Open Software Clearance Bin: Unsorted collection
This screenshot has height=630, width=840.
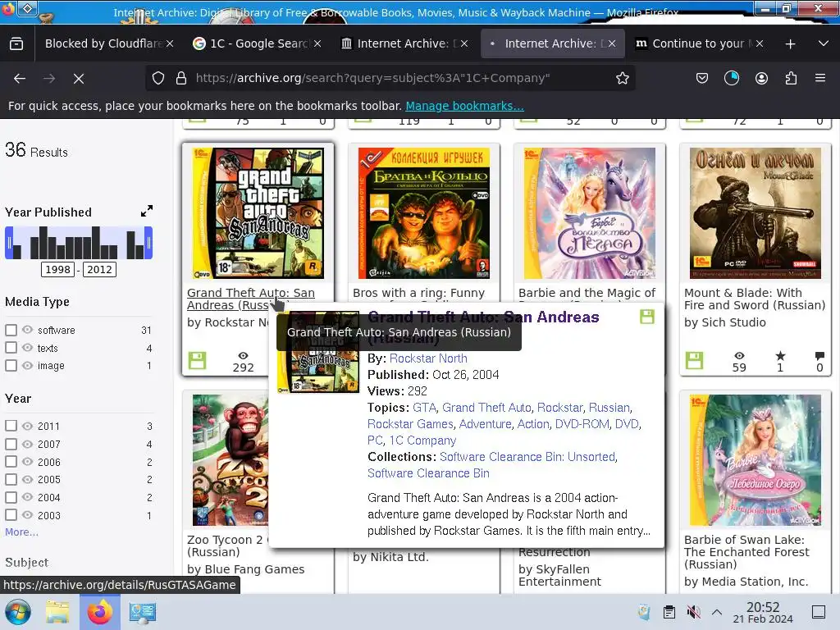tap(527, 457)
